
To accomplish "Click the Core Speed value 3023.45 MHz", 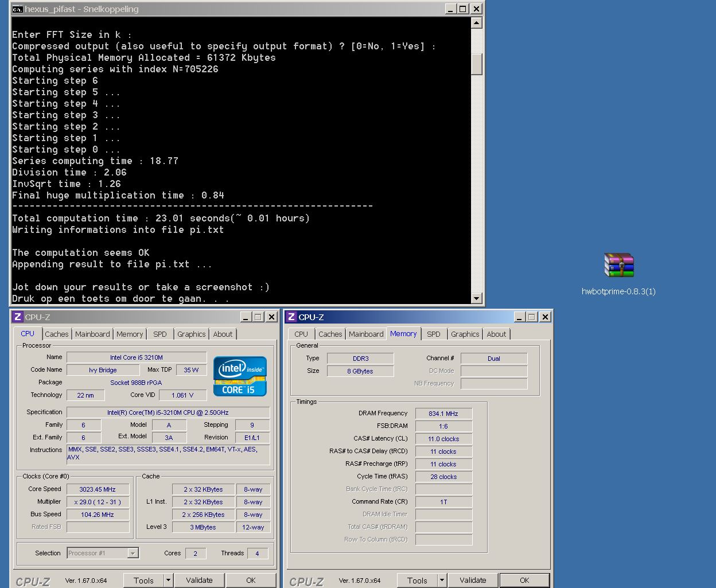I will tap(98, 489).
